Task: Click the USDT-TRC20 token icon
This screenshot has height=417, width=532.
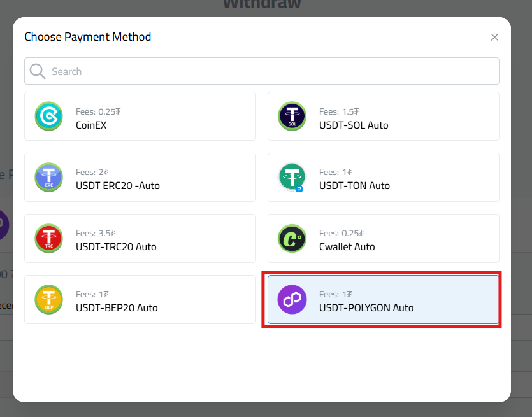Action: pos(49,238)
